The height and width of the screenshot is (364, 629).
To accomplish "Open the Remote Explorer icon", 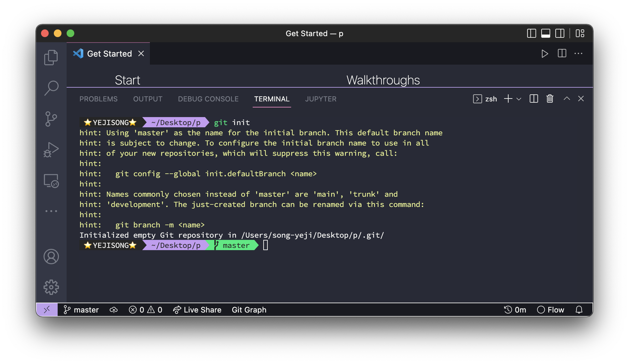I will click(51, 181).
